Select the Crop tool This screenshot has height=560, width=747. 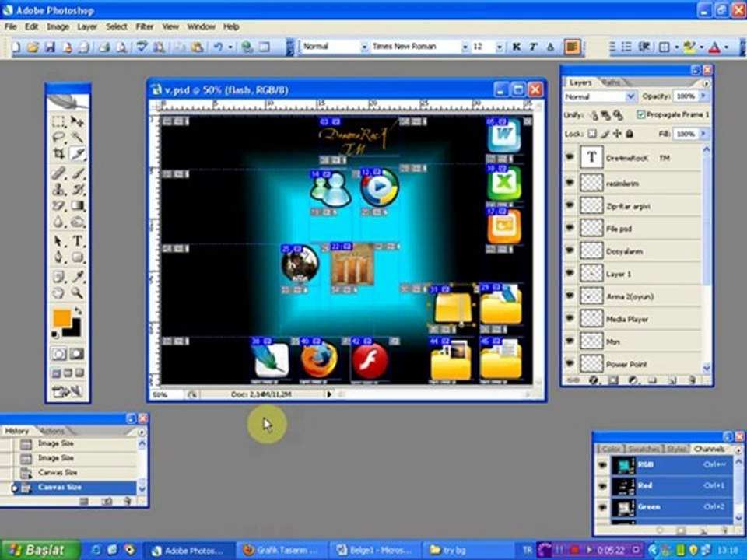(x=58, y=154)
